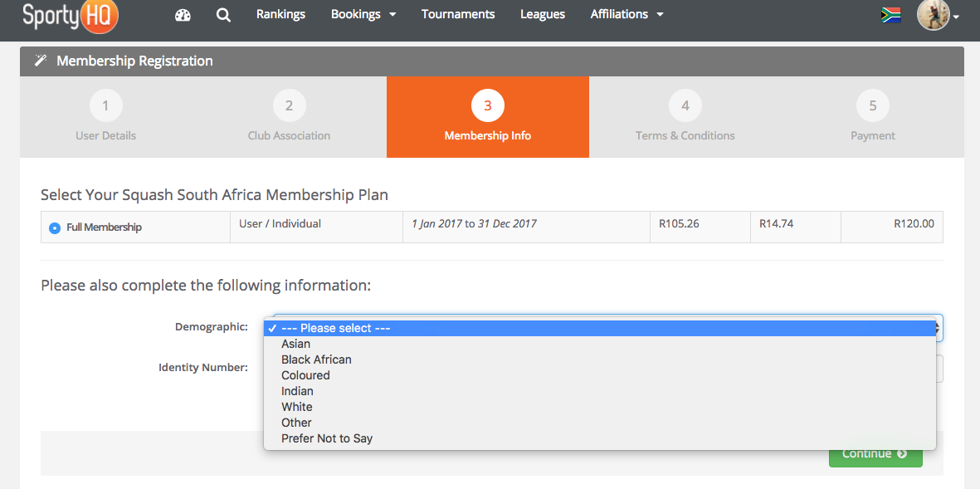
Task: Click the South Africa flag icon
Action: point(890,15)
